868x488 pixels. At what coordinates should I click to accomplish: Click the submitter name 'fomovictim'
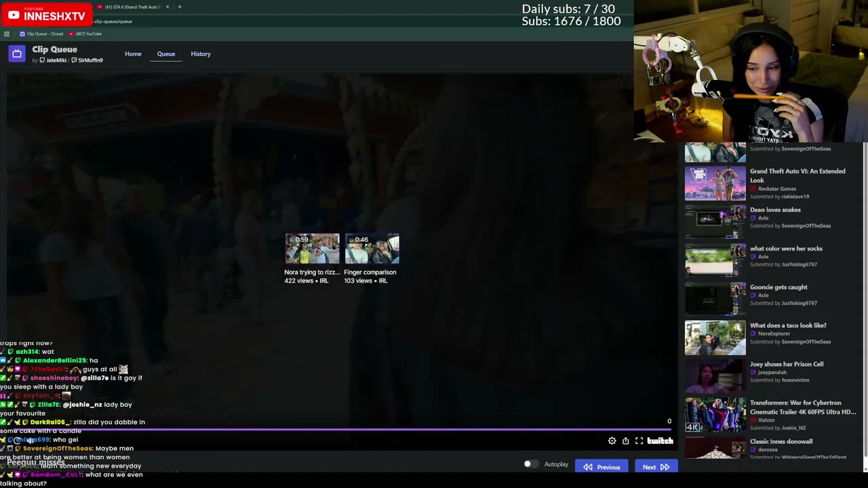click(x=795, y=381)
